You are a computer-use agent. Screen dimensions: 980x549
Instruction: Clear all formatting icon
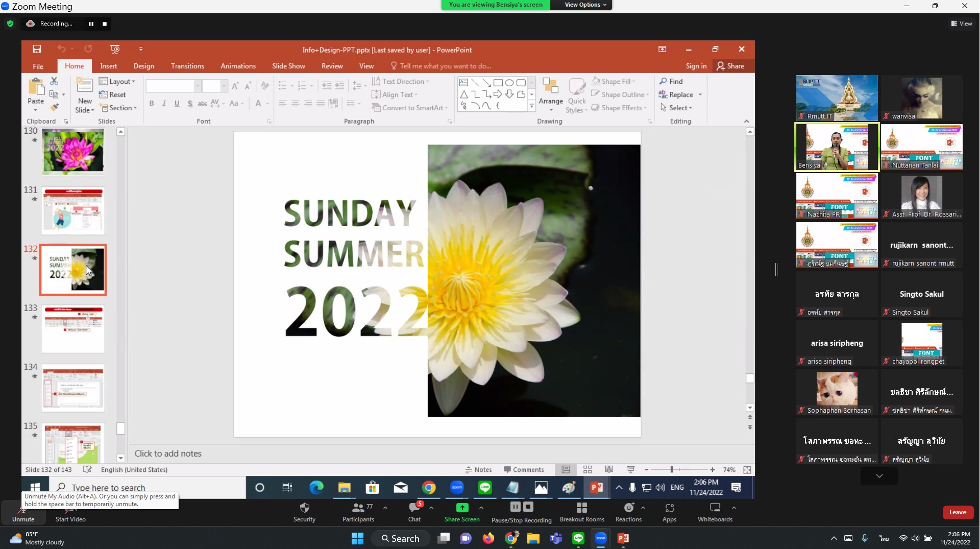pyautogui.click(x=265, y=86)
